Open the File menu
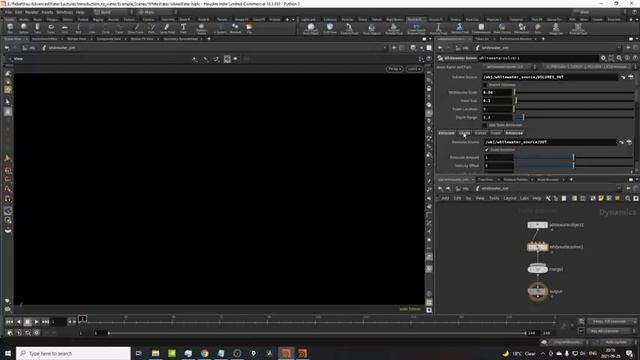Screen dimensions: 640x360 coord(8,12)
